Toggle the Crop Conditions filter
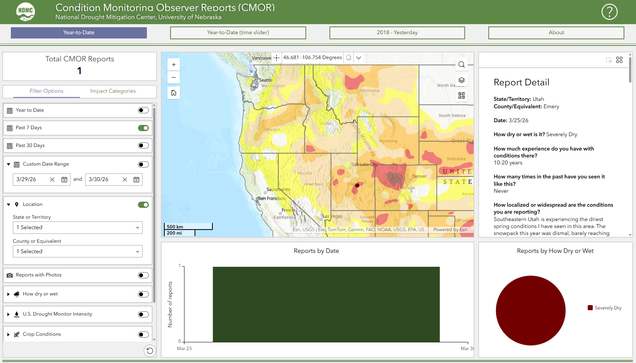The height and width of the screenshot is (363, 636). pyautogui.click(x=143, y=334)
